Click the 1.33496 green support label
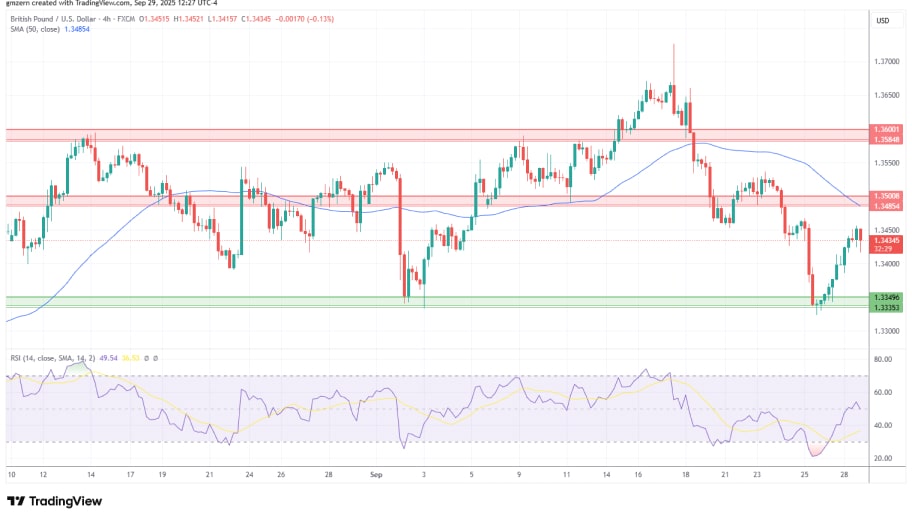Image resolution: width=912 pixels, height=513 pixels. coord(886,298)
